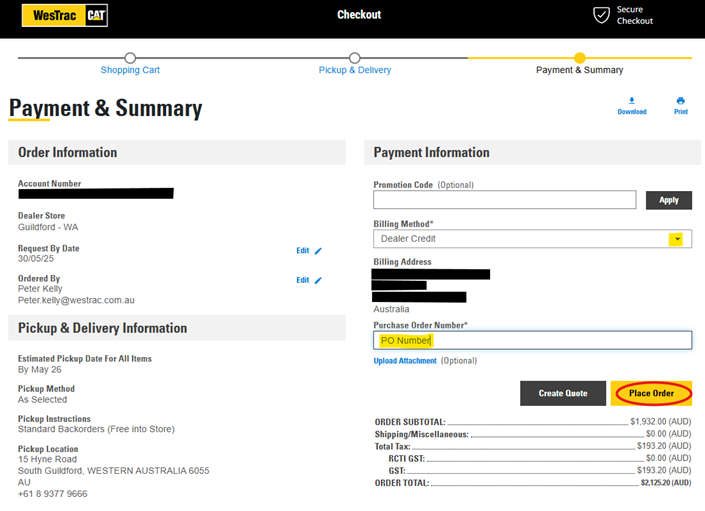Open the Billing Method dropdown arrow
The image size is (705, 511).
[676, 239]
